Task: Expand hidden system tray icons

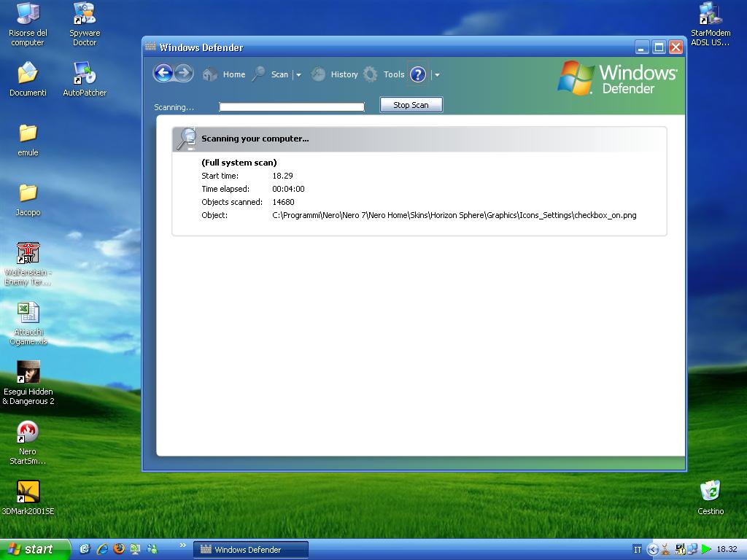Action: pos(653,550)
